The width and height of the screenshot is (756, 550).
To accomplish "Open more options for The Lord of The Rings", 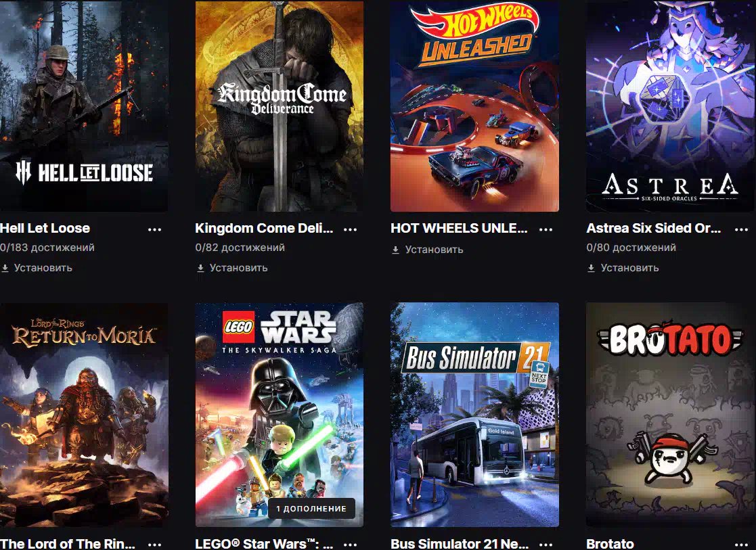I will coord(155,544).
